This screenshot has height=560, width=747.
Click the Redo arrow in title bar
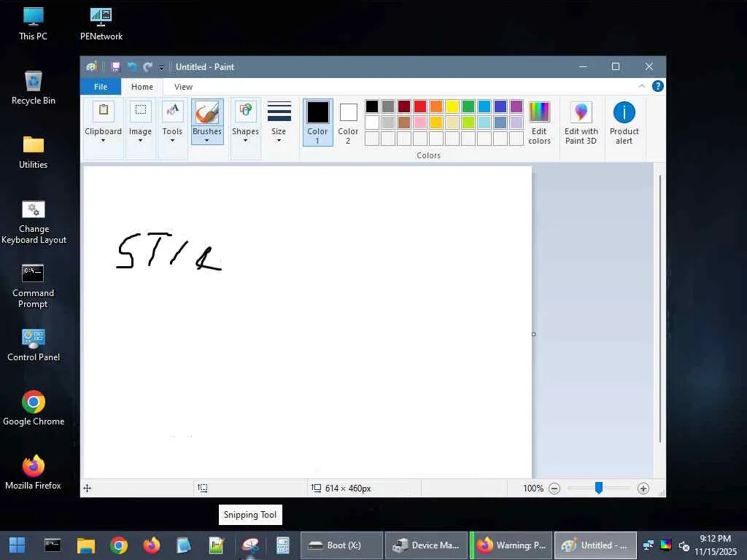[147, 67]
